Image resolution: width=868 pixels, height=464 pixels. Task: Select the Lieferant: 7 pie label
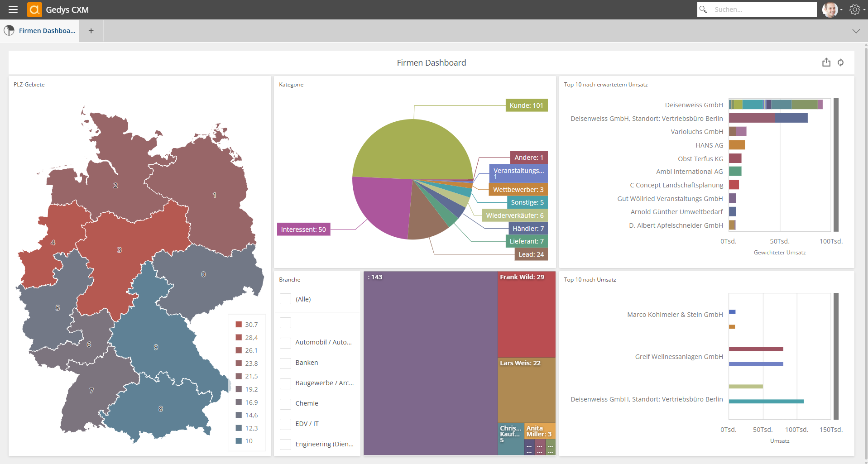click(x=527, y=241)
